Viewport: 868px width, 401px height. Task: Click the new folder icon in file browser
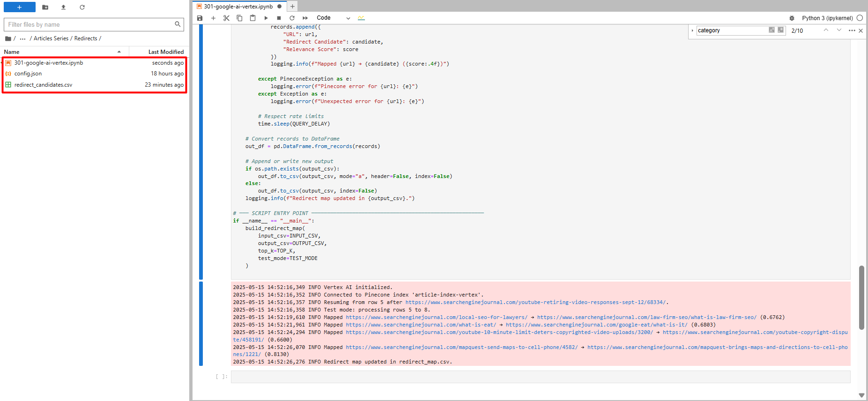coord(45,7)
